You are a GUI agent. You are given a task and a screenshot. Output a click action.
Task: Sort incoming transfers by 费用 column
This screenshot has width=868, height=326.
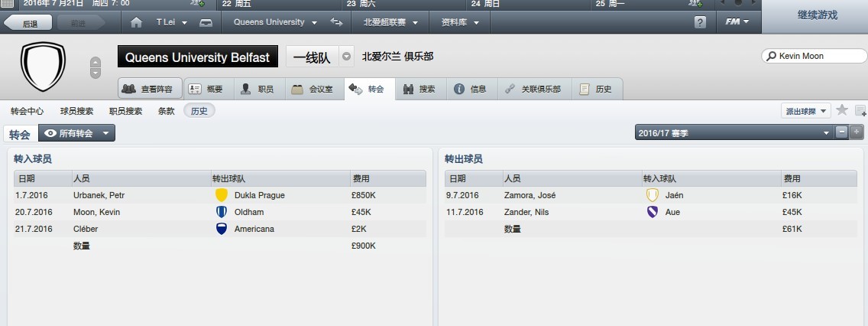[x=388, y=178]
